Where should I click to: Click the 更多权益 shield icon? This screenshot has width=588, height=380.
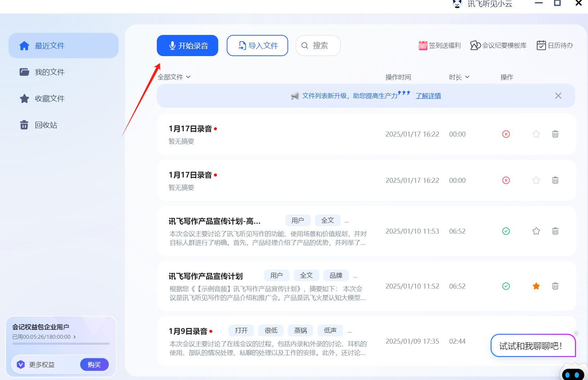(21, 364)
